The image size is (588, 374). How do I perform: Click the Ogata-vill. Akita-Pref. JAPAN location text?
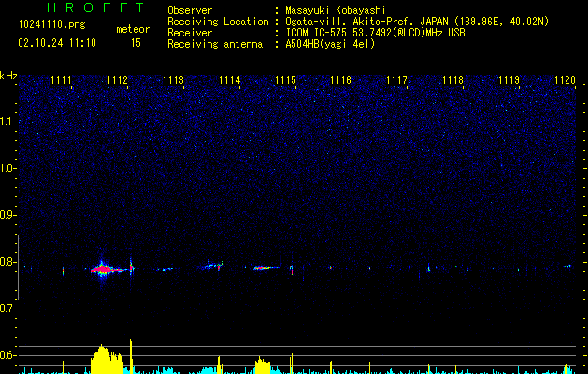pyautogui.click(x=417, y=22)
